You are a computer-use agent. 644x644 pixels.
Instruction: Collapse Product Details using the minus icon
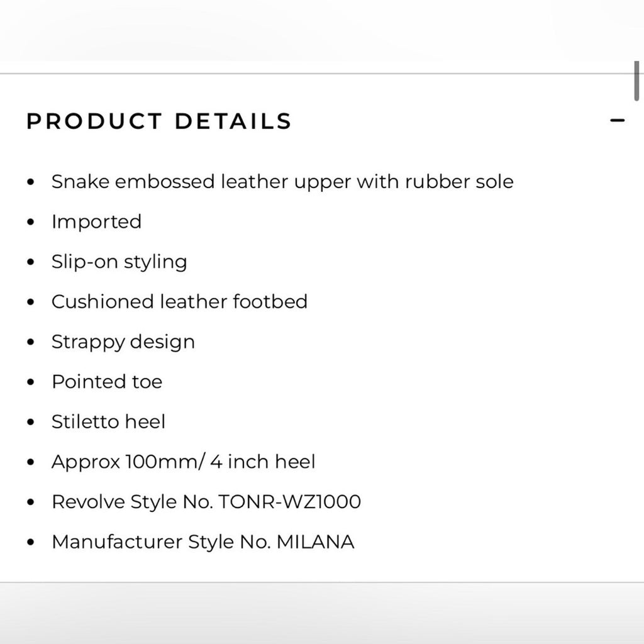(x=618, y=120)
